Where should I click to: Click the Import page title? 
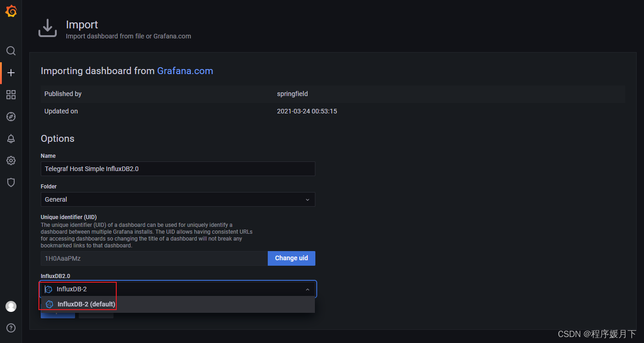[82, 25]
